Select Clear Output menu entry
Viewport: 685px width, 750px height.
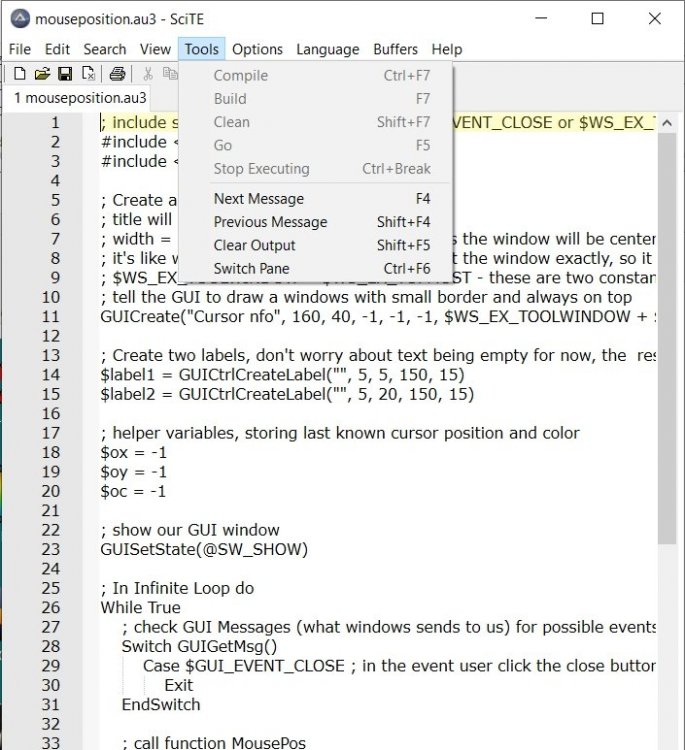(x=316, y=245)
